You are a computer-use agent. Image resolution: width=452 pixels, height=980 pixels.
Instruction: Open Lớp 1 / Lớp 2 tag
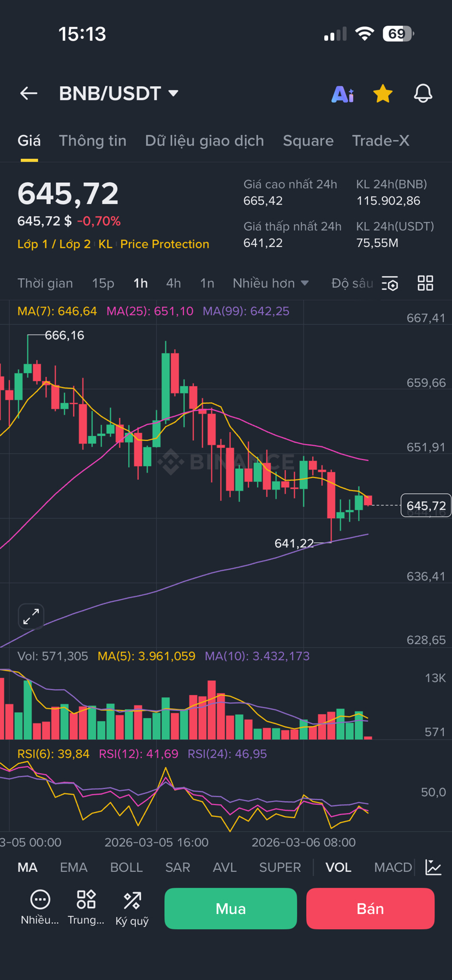(x=54, y=244)
